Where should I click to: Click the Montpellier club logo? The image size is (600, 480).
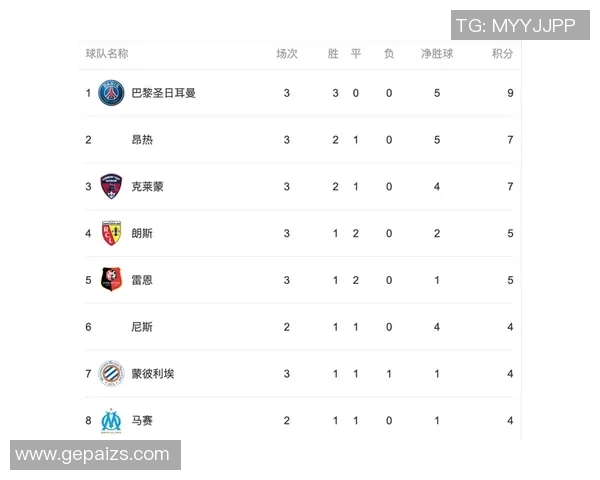(x=111, y=374)
